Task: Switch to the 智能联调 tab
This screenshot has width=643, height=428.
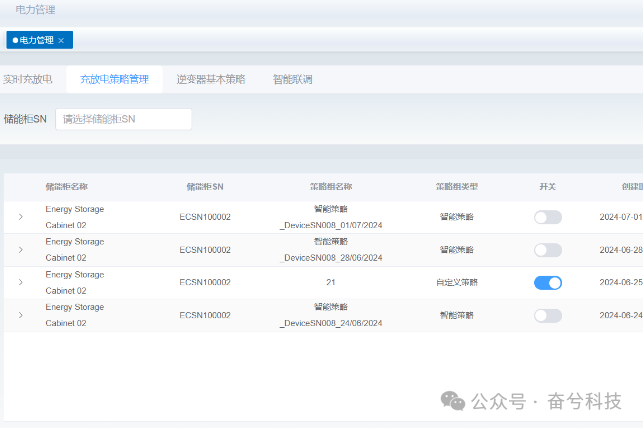Action: pos(292,79)
